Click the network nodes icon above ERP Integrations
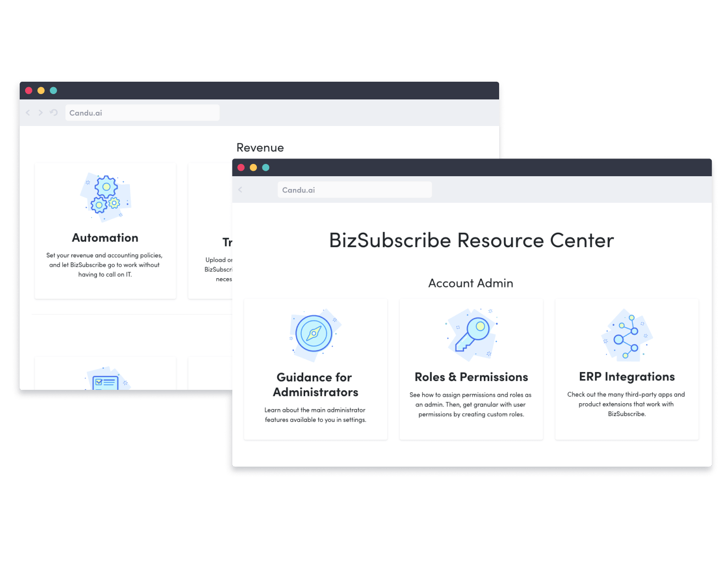The image size is (728, 569). pyautogui.click(x=627, y=335)
